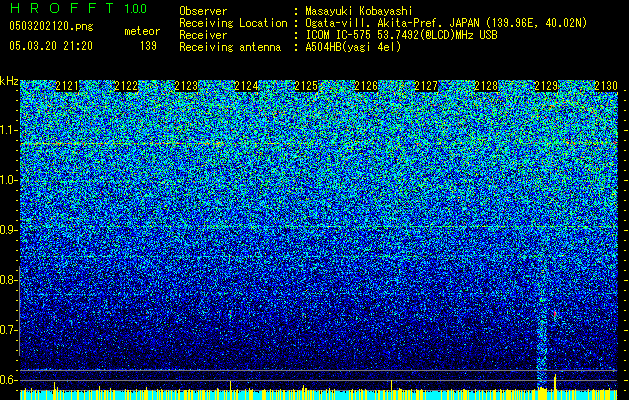The width and height of the screenshot is (629, 400).
Task: Click the 2124 time marker
Action: tap(246, 86)
